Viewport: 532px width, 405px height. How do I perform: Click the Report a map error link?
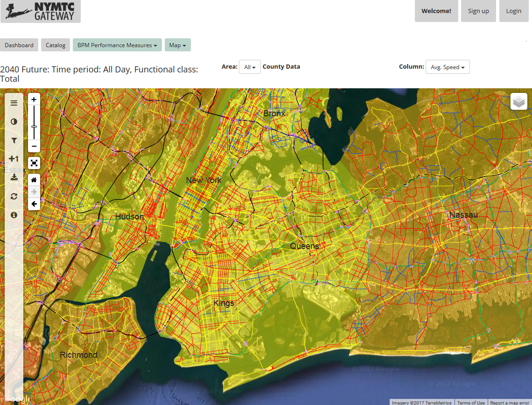510,403
